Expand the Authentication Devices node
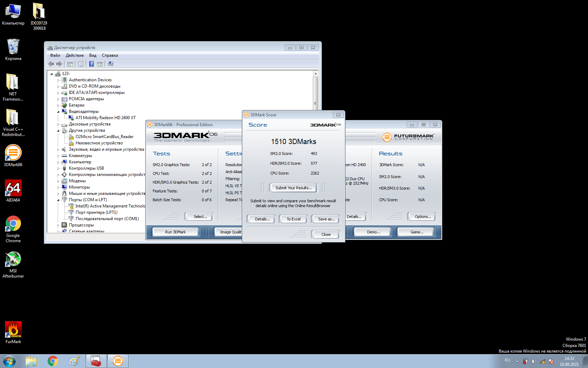This screenshot has width=588, height=368. coord(58,80)
